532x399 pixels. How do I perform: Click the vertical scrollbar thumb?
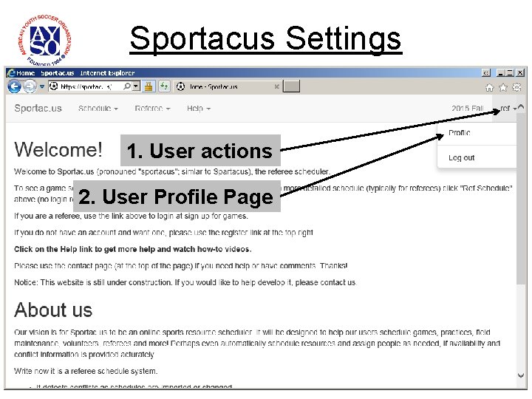tap(521, 199)
